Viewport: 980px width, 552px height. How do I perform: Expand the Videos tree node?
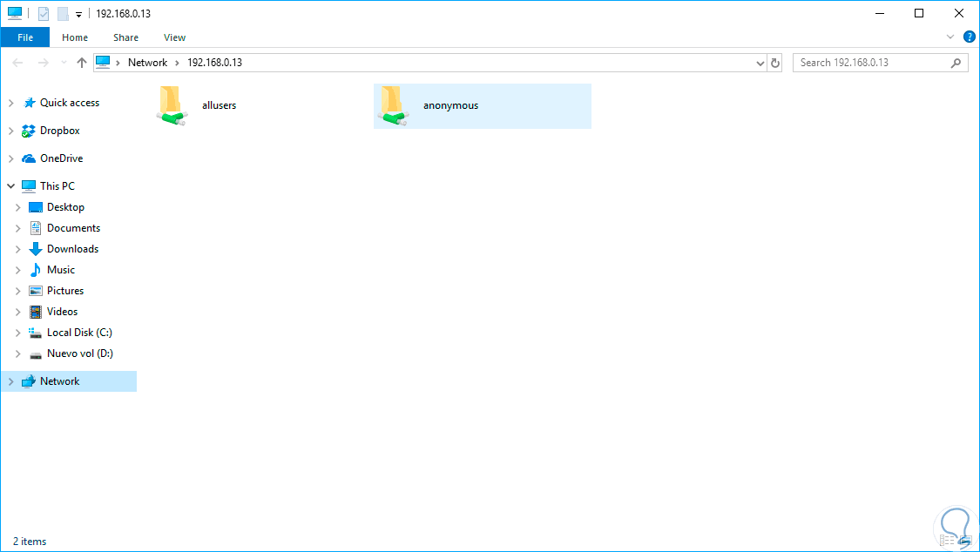17,312
